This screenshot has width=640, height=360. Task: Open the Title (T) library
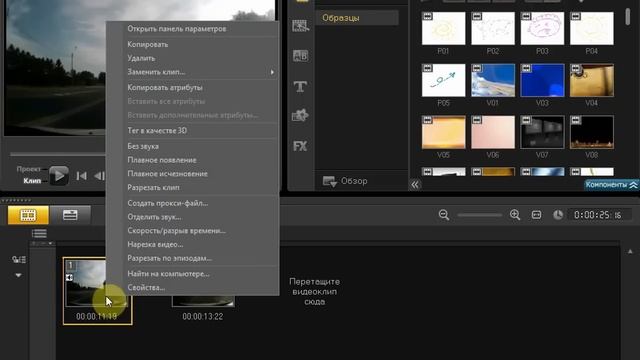(x=300, y=86)
